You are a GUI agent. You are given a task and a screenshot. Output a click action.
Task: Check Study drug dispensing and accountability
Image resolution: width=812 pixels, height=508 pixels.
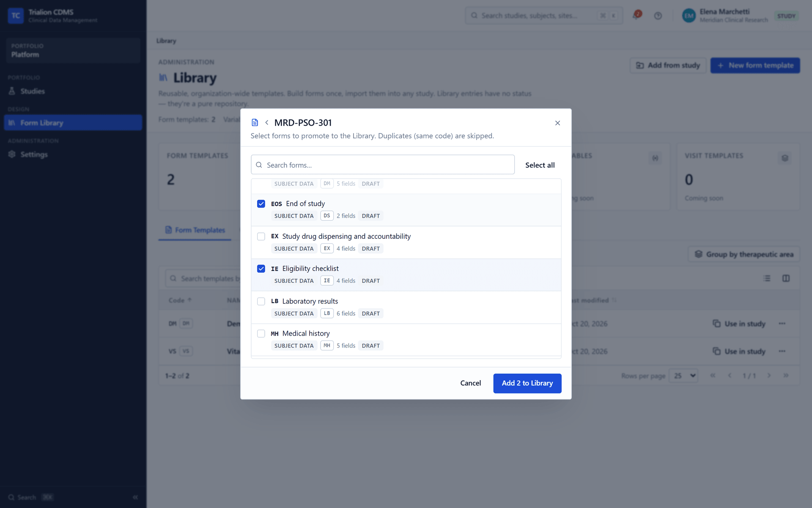click(x=261, y=236)
